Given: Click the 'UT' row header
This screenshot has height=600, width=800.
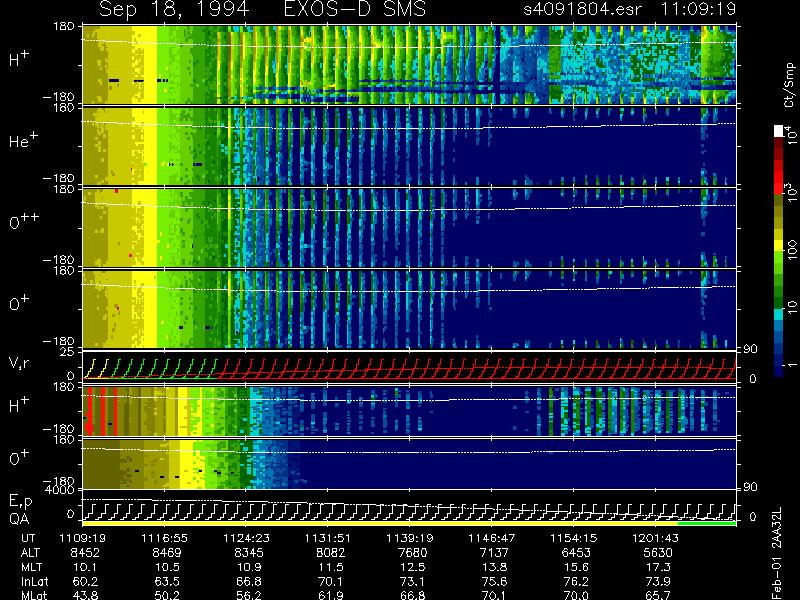Looking at the screenshot, I should coord(29,538).
